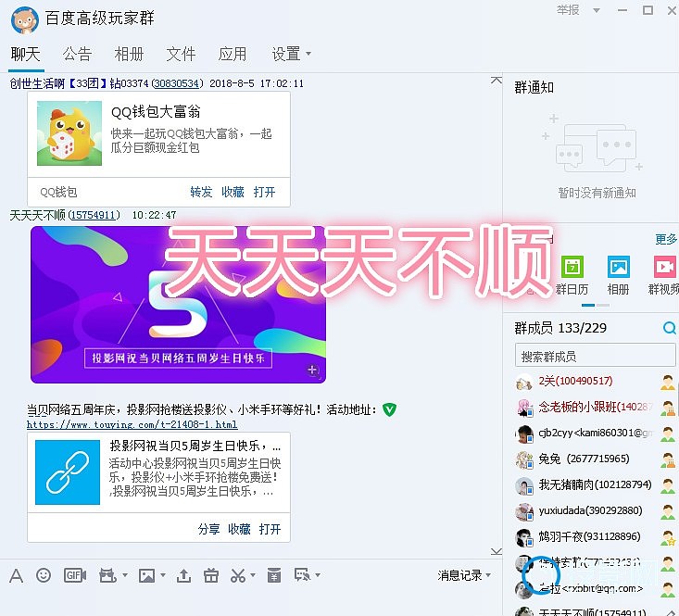Image resolution: width=679 pixels, height=616 pixels.
Task: Click the GIF video icon
Action: (75, 575)
